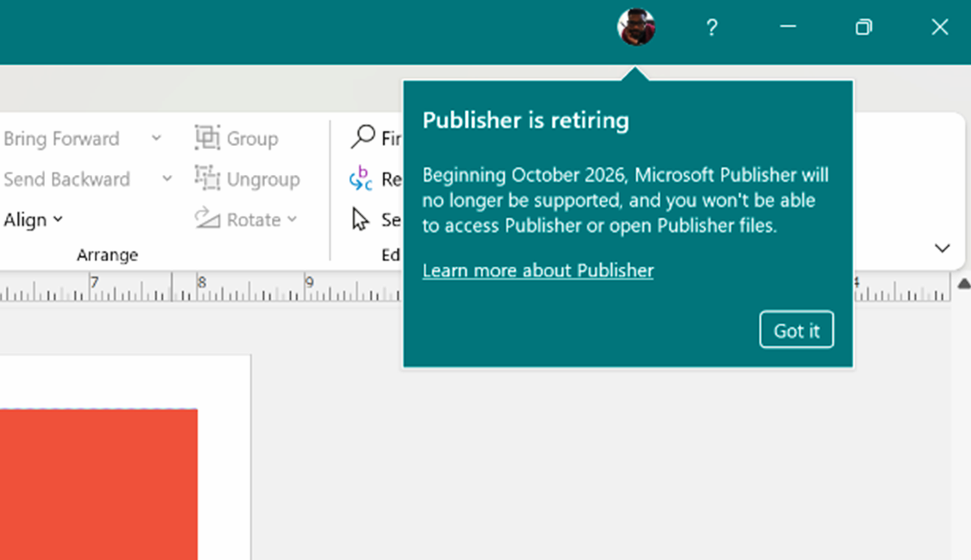
Task: Expand the Bring Forward dropdown arrow
Action: click(x=156, y=139)
